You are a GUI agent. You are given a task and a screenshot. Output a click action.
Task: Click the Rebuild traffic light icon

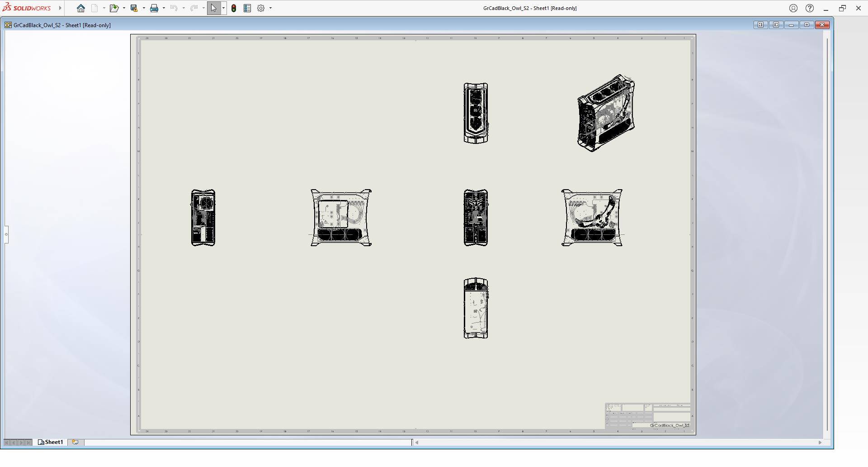(x=234, y=8)
